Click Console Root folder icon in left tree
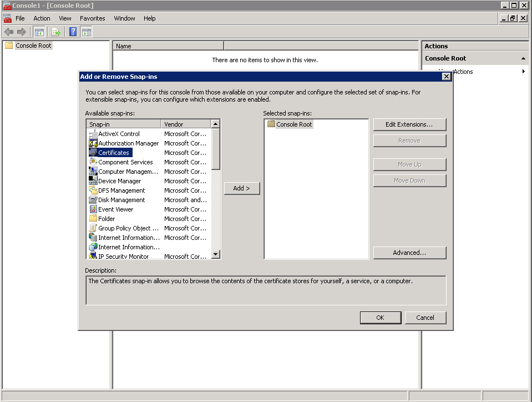The height and width of the screenshot is (402, 532). [9, 46]
